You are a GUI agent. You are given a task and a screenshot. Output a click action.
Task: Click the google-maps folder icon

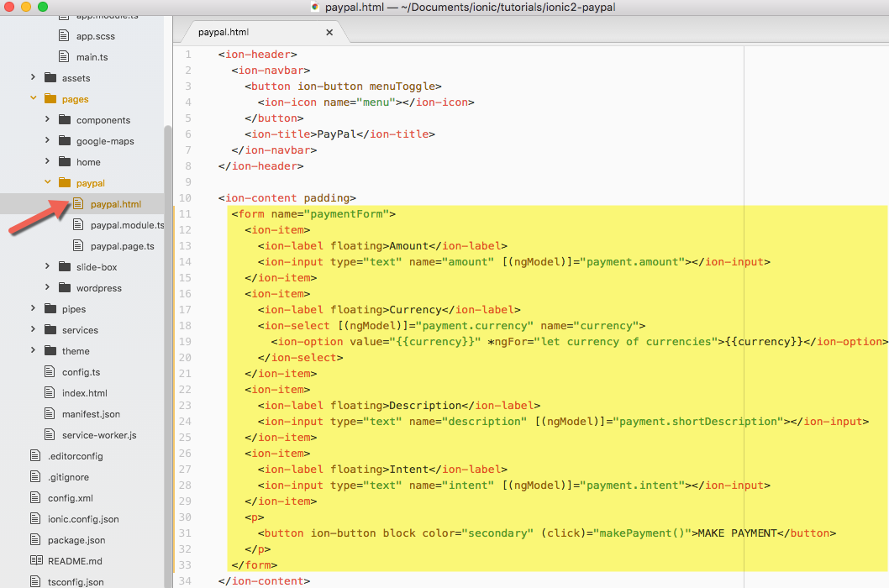pos(65,140)
